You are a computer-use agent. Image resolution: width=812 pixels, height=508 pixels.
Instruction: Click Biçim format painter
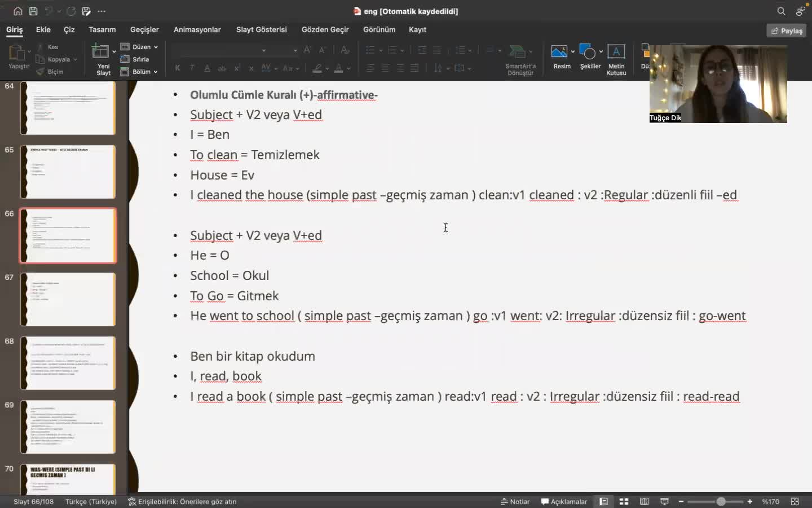(x=49, y=72)
